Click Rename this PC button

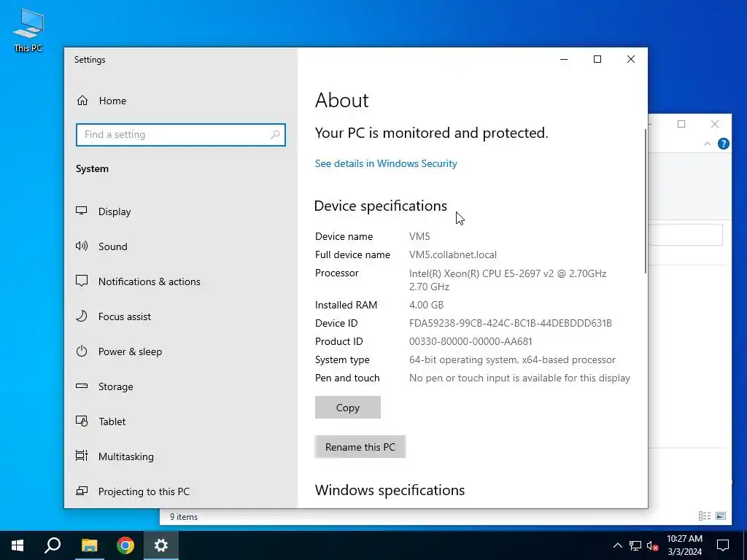(x=360, y=447)
